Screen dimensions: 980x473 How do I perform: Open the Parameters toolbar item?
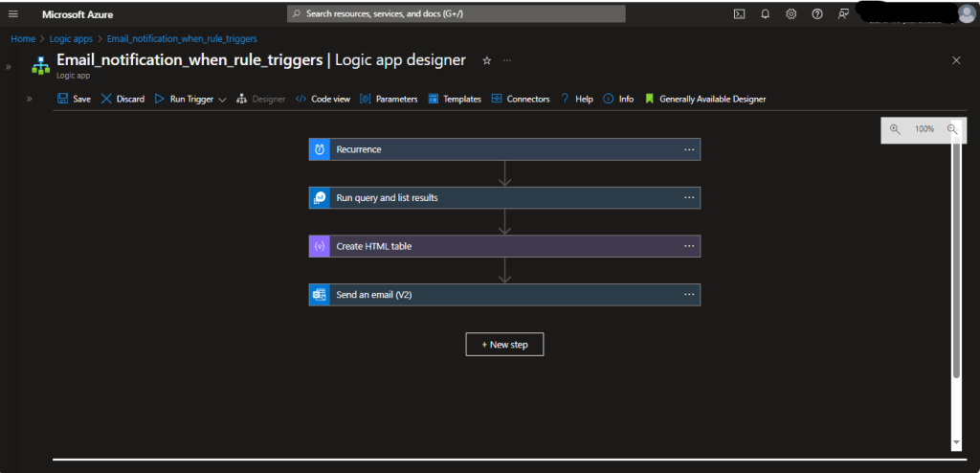tap(390, 99)
